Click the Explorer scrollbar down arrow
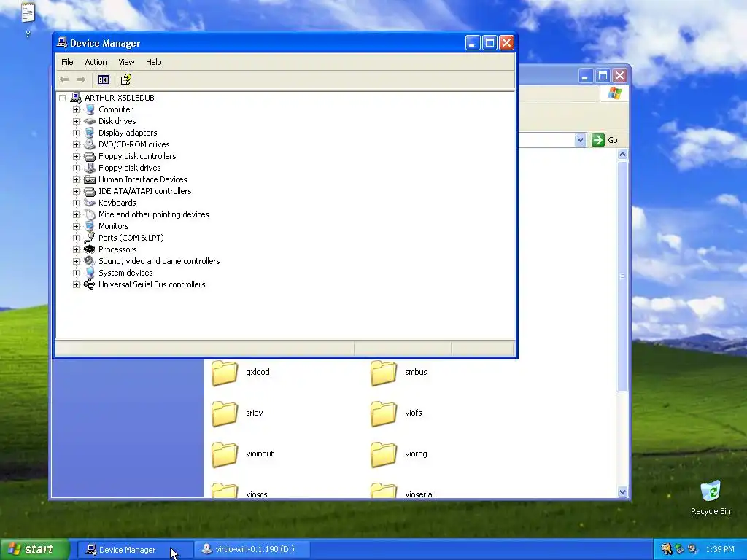 point(622,492)
